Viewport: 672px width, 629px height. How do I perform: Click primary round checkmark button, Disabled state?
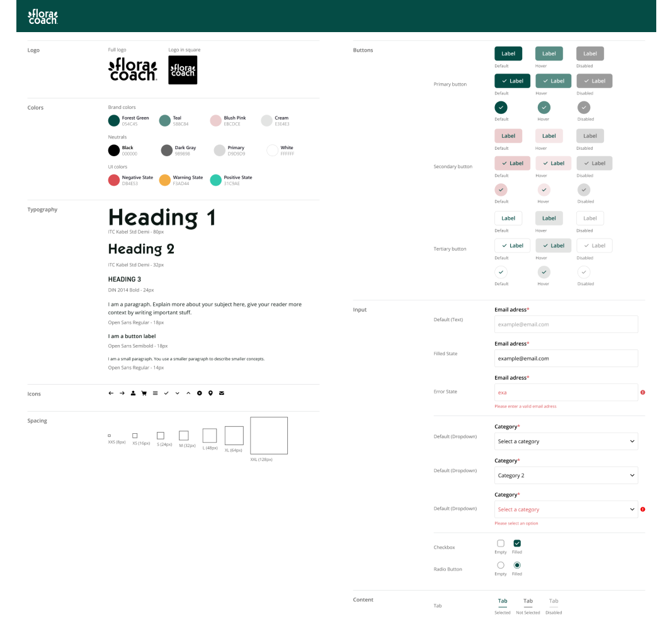click(584, 108)
